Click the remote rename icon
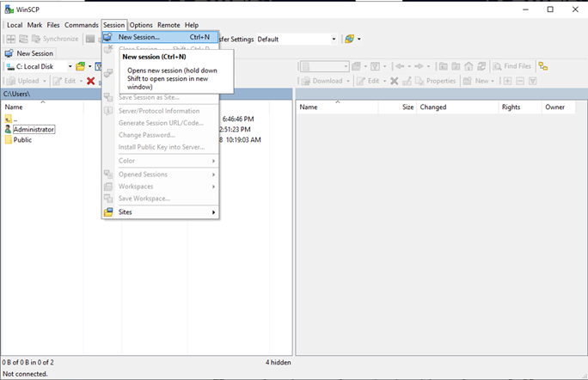The width and height of the screenshot is (588, 380). [407, 81]
